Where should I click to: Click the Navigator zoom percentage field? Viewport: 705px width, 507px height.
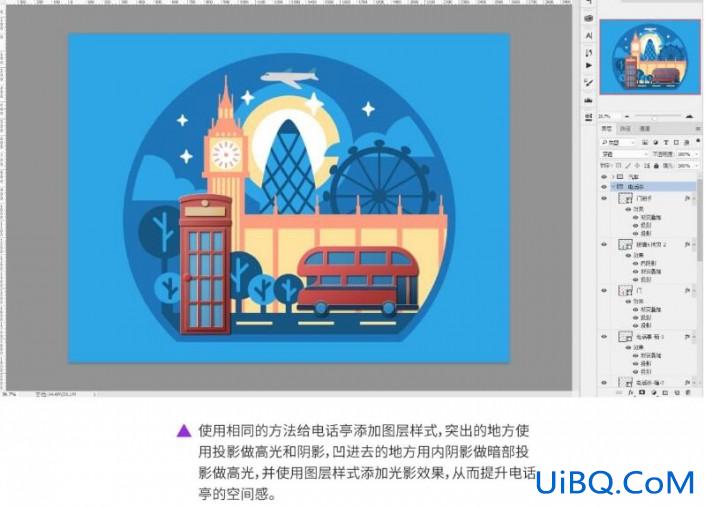[x=607, y=116]
